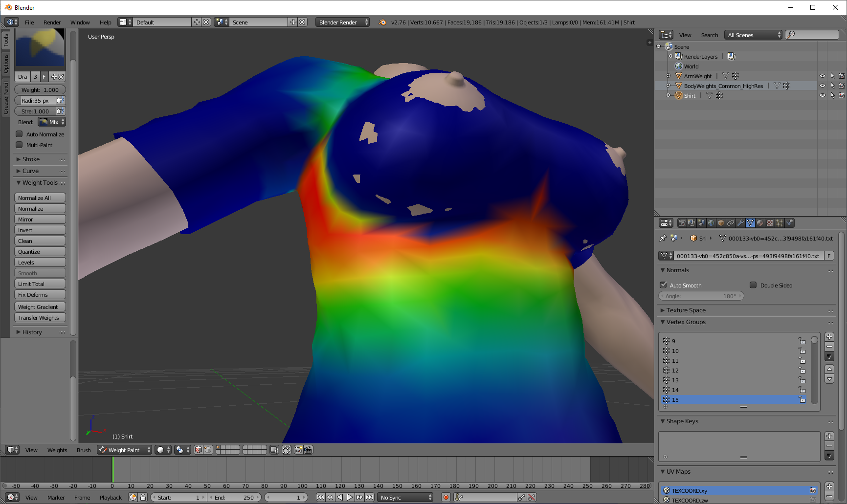
Task: Add a new shape key
Action: (829, 436)
